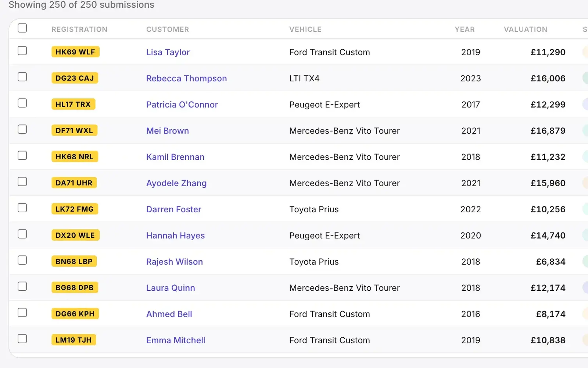The height and width of the screenshot is (368, 588).
Task: View Rajesh Wilson's customer link
Action: [175, 262]
